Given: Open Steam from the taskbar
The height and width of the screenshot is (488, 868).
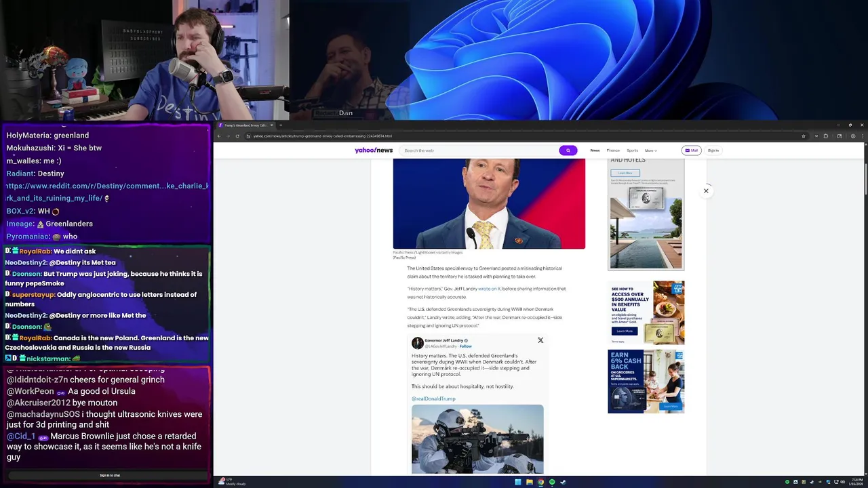Looking at the screenshot, I should coord(563,482).
